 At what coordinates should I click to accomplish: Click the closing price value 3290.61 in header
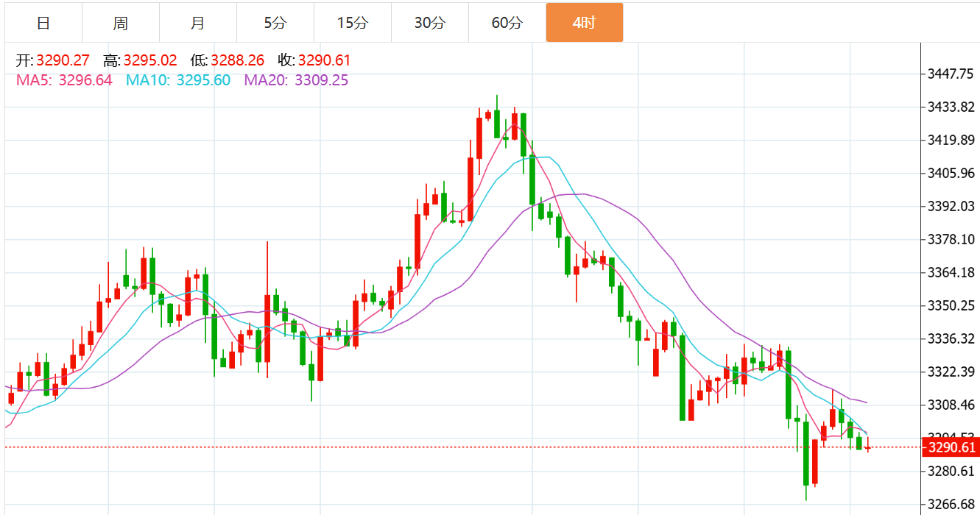[x=324, y=61]
